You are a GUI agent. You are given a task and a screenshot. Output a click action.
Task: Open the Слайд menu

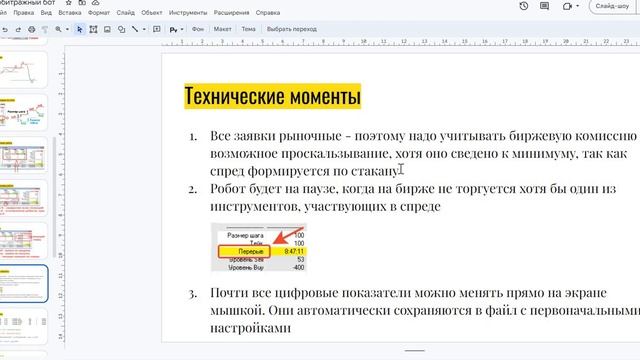(x=126, y=13)
